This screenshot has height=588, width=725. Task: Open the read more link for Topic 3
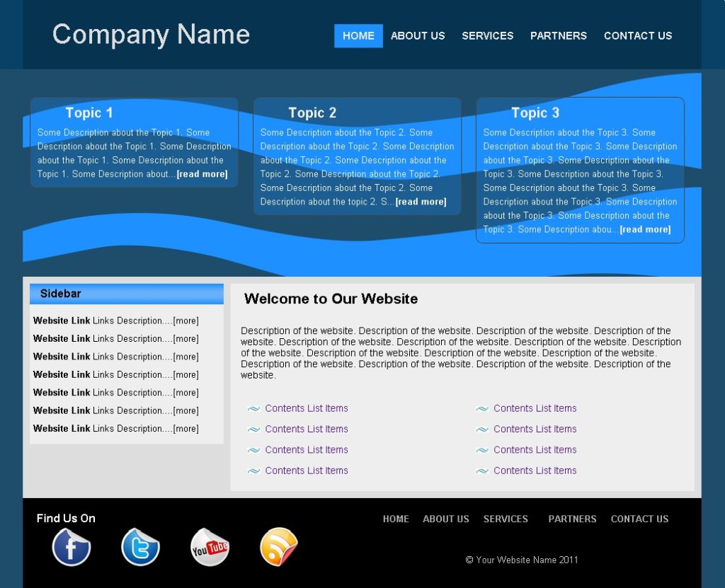click(x=645, y=229)
